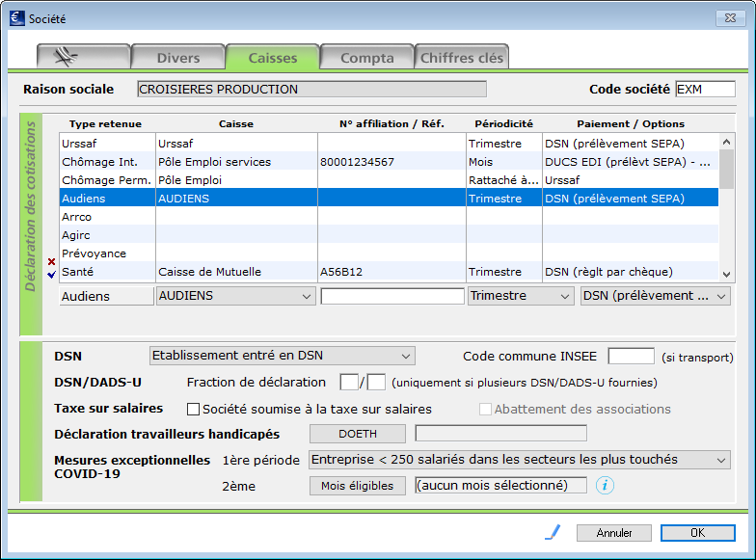The image size is (756, 560).
Task: Click the red X delete row icon
Action: [52, 262]
